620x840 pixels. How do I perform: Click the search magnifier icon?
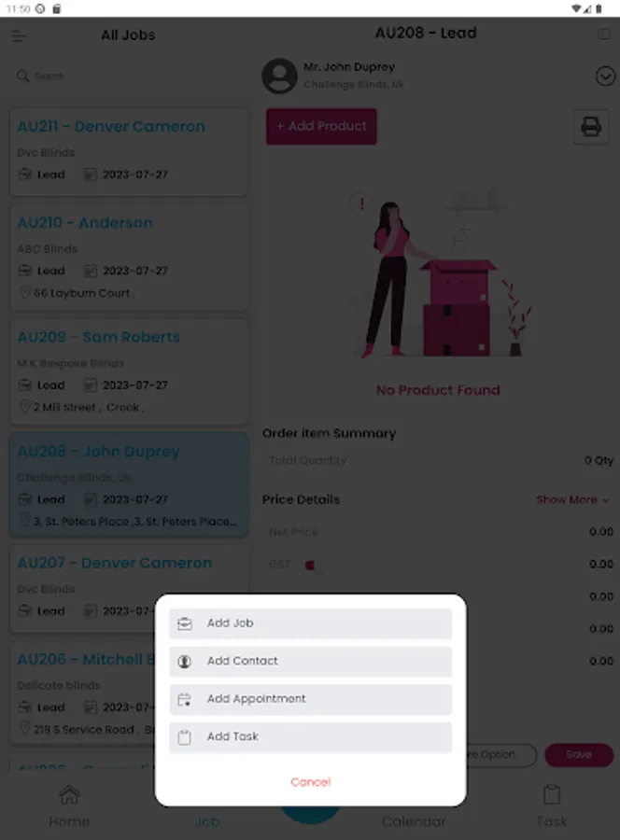(22, 76)
